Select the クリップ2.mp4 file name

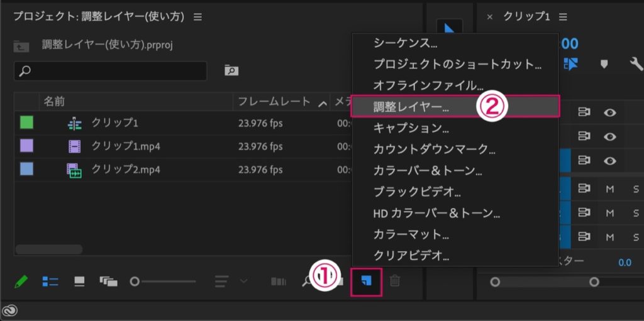[x=126, y=169]
